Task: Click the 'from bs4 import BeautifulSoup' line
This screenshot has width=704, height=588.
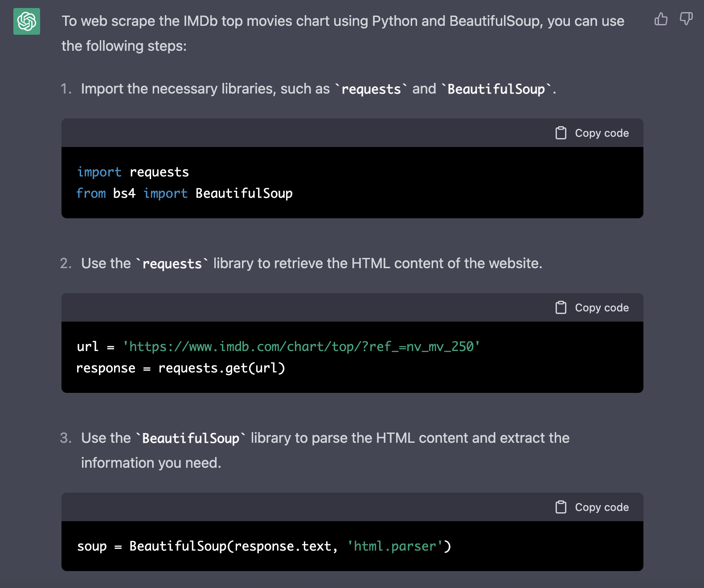Action: pyautogui.click(x=184, y=193)
